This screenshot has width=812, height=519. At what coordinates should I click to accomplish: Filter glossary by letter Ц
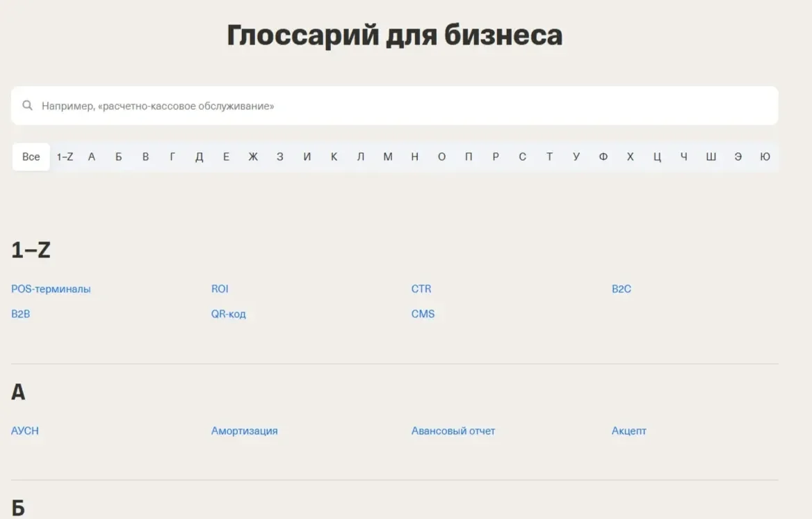[x=657, y=157]
